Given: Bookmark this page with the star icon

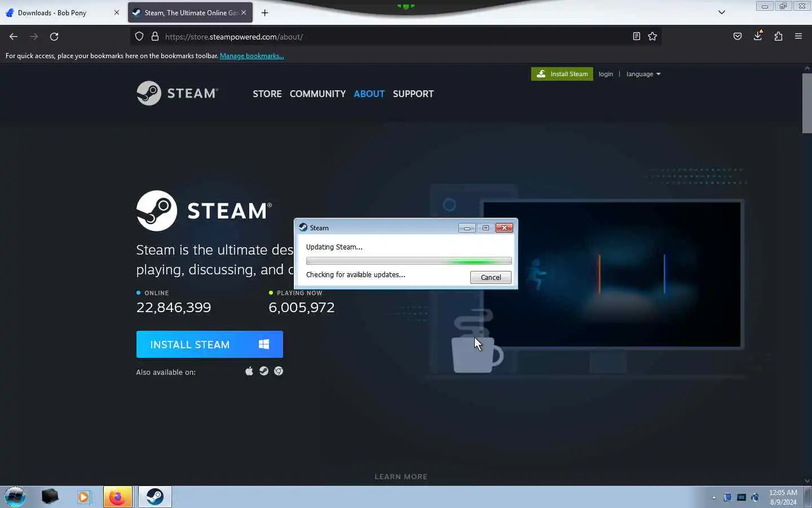Looking at the screenshot, I should point(652,37).
